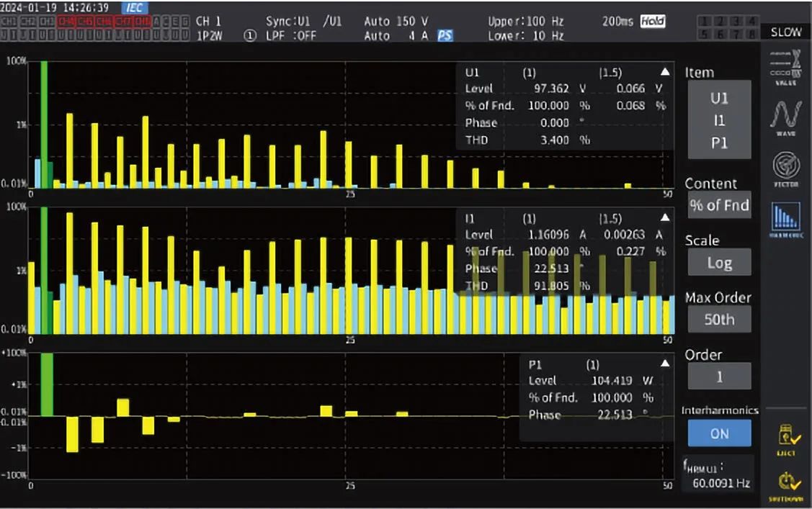Select the Order field showing 1
This screenshot has height=509, width=812.
[719, 376]
